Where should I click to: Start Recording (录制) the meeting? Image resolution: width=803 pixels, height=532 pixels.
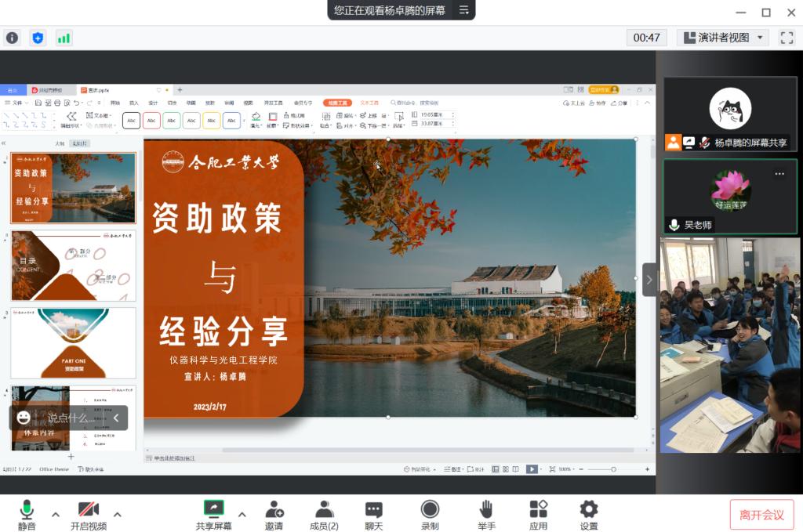click(x=430, y=515)
